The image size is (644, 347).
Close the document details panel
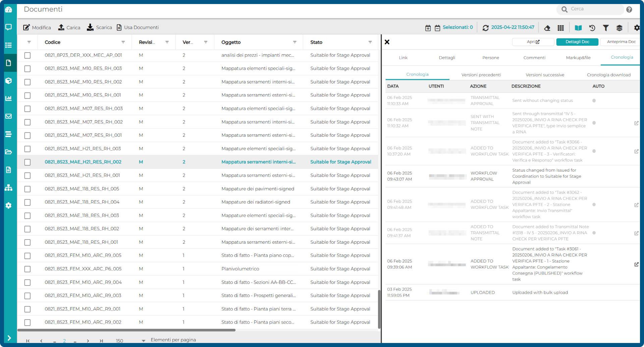click(387, 42)
